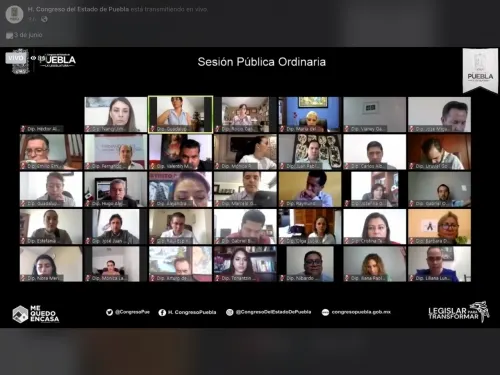
Task: Select the highlighted active speaker Dip. Guadalup video
Action: click(180, 114)
